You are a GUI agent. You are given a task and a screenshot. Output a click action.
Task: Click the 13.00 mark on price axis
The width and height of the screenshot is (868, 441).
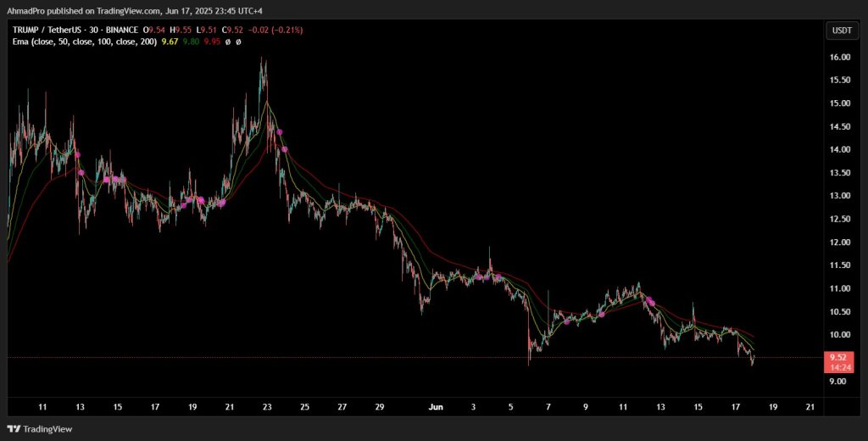pyautogui.click(x=838, y=196)
